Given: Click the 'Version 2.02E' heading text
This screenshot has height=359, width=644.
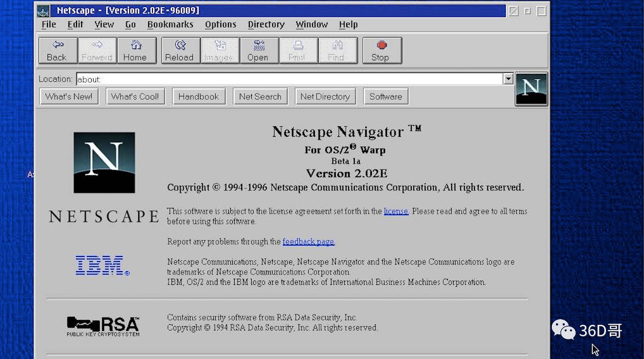Looking at the screenshot, I should [x=347, y=173].
